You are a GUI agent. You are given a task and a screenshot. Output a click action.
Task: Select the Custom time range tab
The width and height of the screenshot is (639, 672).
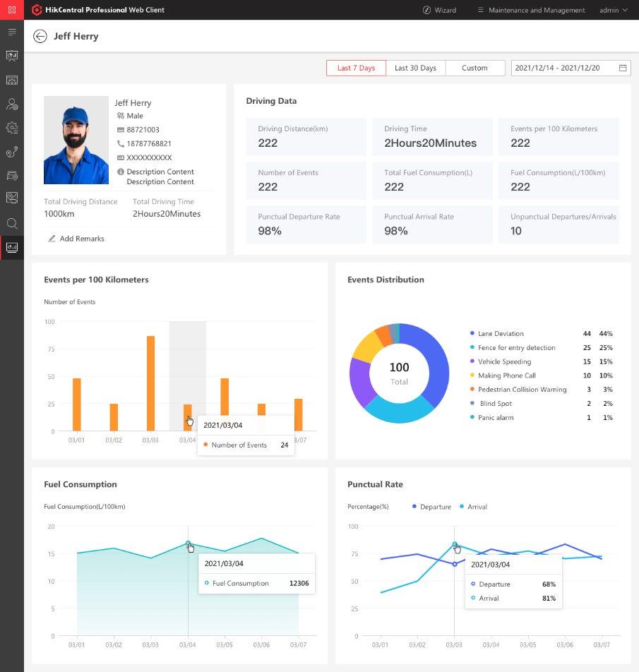click(x=475, y=68)
